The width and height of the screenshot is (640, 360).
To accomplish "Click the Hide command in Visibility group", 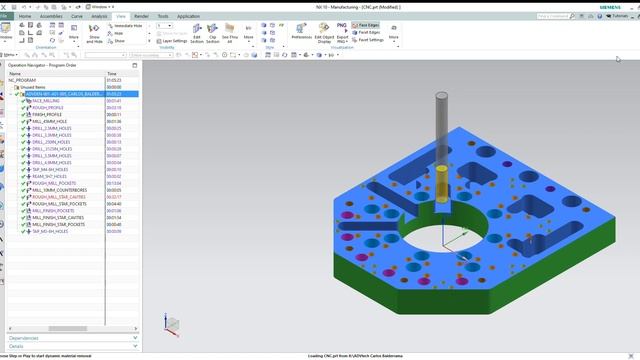I will tap(115, 33).
